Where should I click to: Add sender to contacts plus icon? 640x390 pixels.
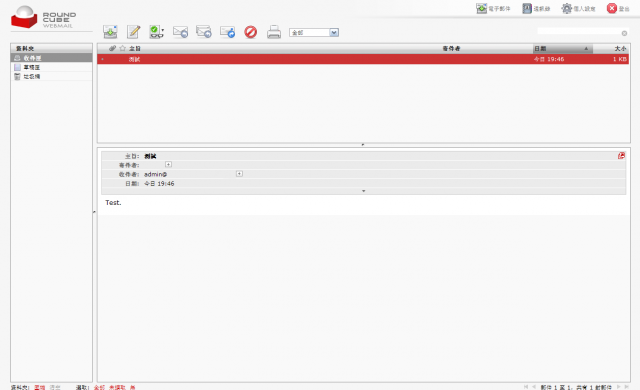pyautogui.click(x=168, y=164)
